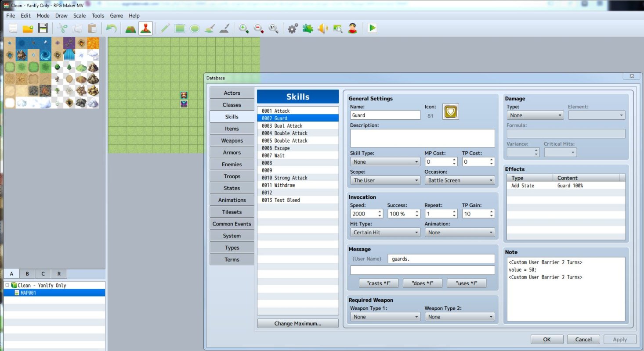
Task: Click the TP Gain value field
Action: (478, 214)
